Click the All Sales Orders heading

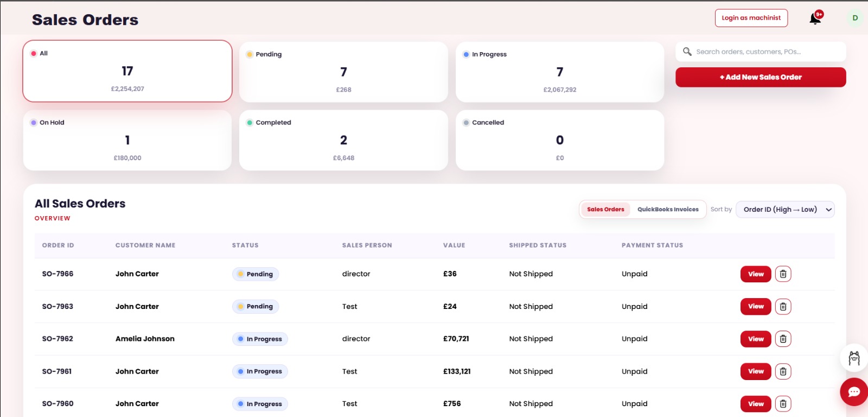pyautogui.click(x=80, y=204)
